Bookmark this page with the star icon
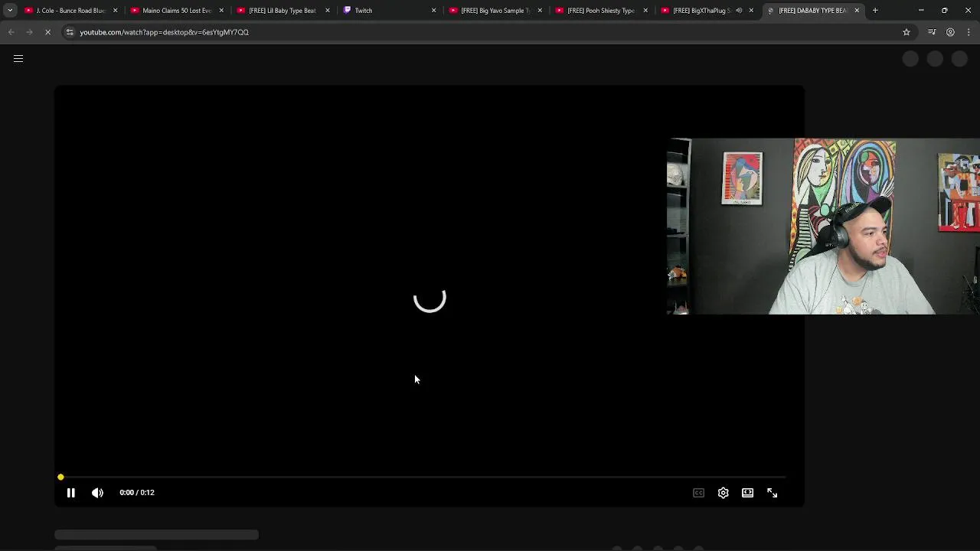This screenshot has height=551, width=980. click(906, 32)
